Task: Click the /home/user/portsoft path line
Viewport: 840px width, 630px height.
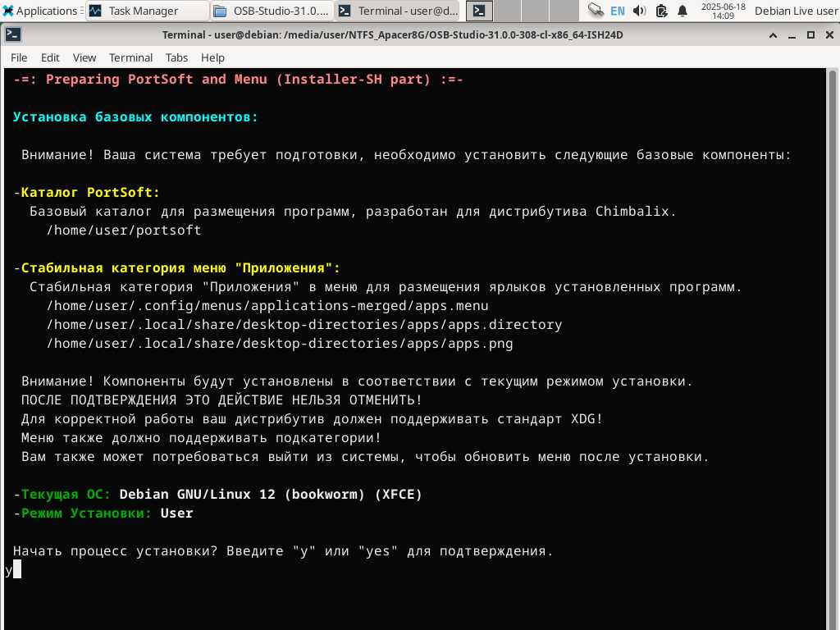Action: tap(124, 231)
